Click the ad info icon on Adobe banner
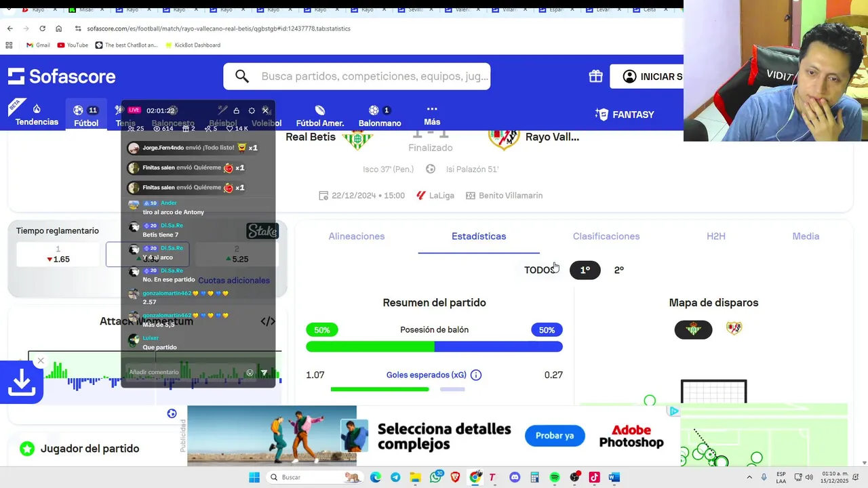Screen dimensions: 868x488 coord(673,411)
